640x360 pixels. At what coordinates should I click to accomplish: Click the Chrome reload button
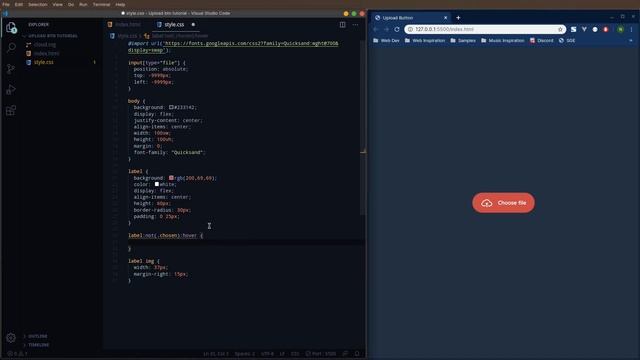tap(397, 29)
